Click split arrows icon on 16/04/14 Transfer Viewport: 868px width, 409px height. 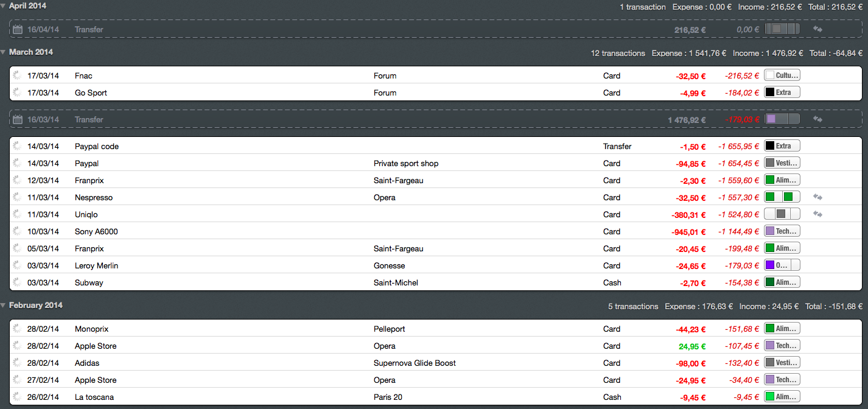pyautogui.click(x=817, y=29)
